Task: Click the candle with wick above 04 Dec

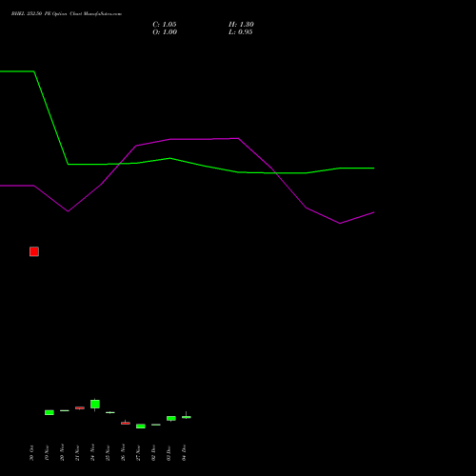Action: click(x=187, y=417)
